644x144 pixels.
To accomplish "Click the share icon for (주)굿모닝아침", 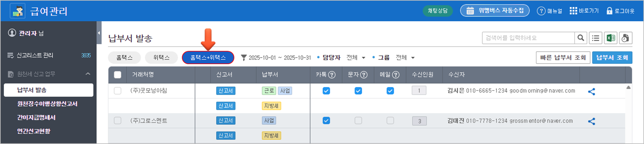I will pos(591,91).
